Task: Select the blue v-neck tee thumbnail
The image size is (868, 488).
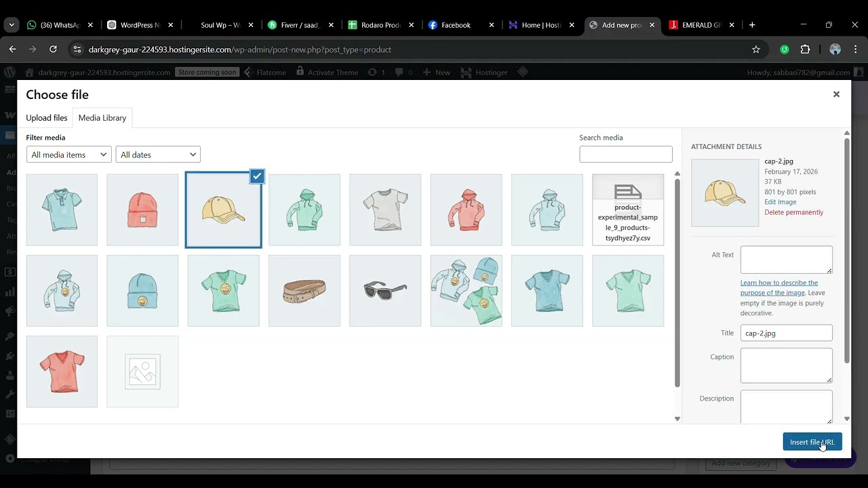Action: pyautogui.click(x=547, y=291)
